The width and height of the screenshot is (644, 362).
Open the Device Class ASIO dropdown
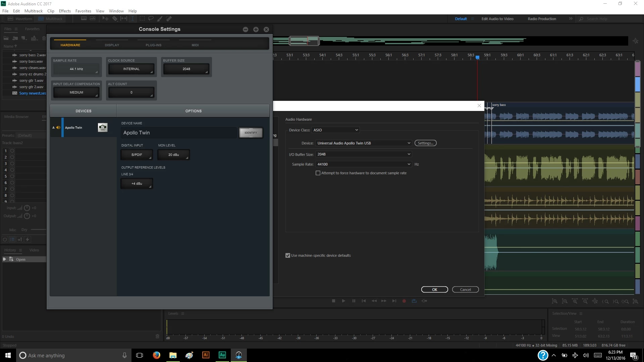[x=335, y=130]
